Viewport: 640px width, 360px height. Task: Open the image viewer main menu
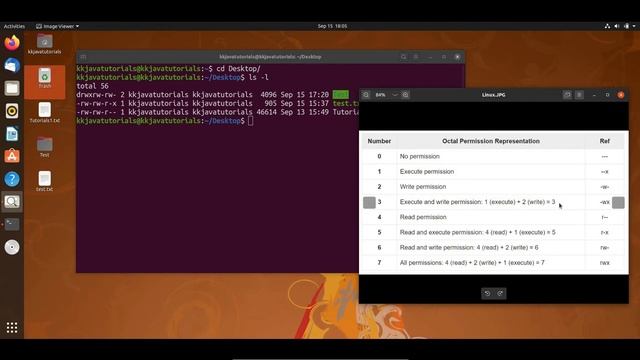coord(579,95)
